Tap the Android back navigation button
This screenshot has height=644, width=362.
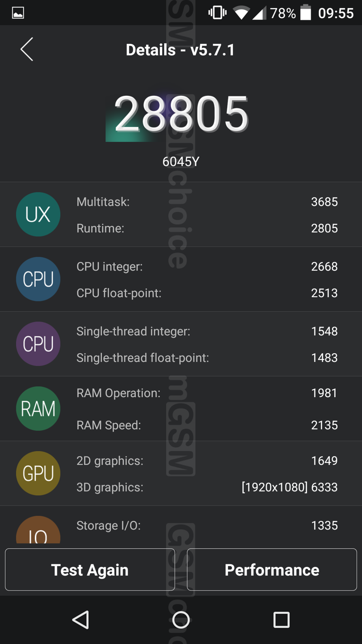[x=81, y=620]
